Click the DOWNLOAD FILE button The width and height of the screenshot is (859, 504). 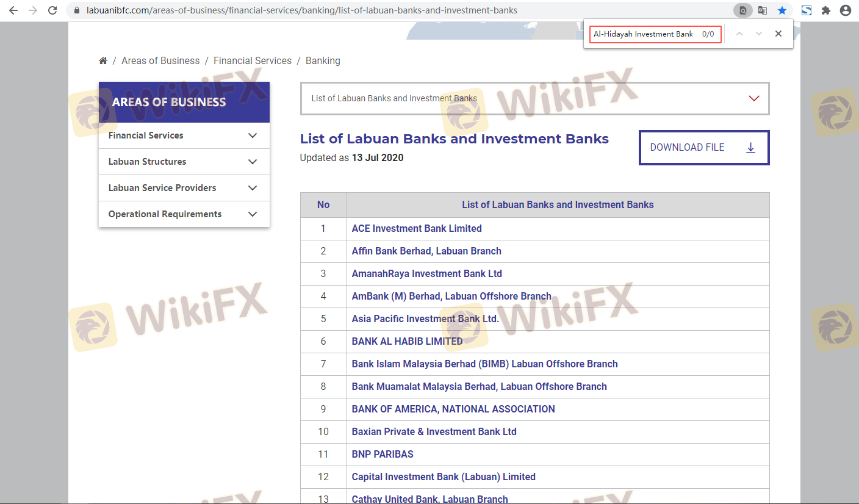pyautogui.click(x=703, y=148)
